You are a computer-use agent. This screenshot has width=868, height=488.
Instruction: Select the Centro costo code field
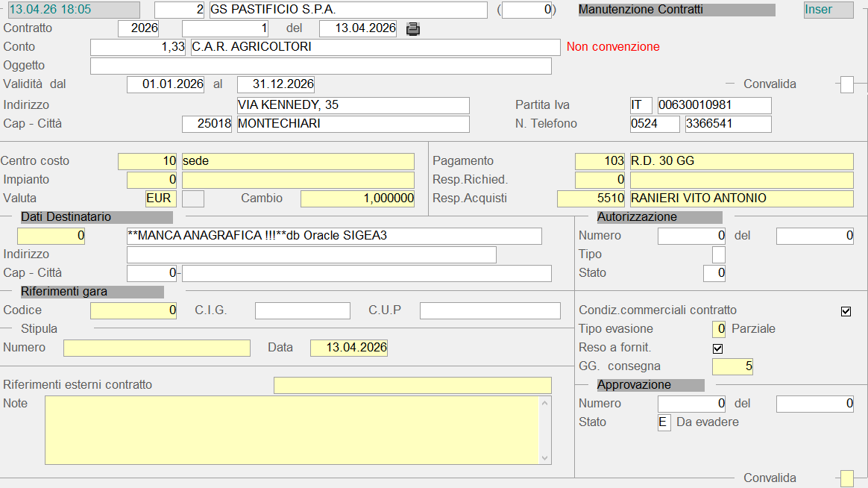[x=148, y=161]
